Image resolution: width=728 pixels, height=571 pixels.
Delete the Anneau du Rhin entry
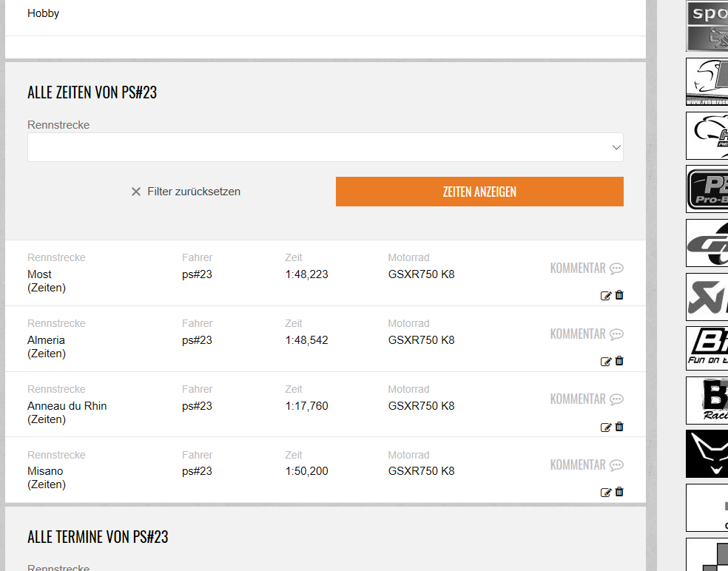coord(619,427)
